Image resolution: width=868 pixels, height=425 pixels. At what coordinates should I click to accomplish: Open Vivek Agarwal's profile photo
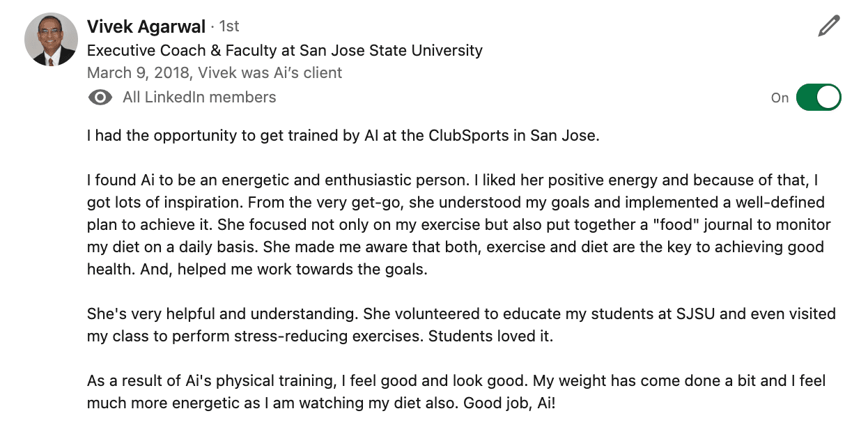pos(51,40)
